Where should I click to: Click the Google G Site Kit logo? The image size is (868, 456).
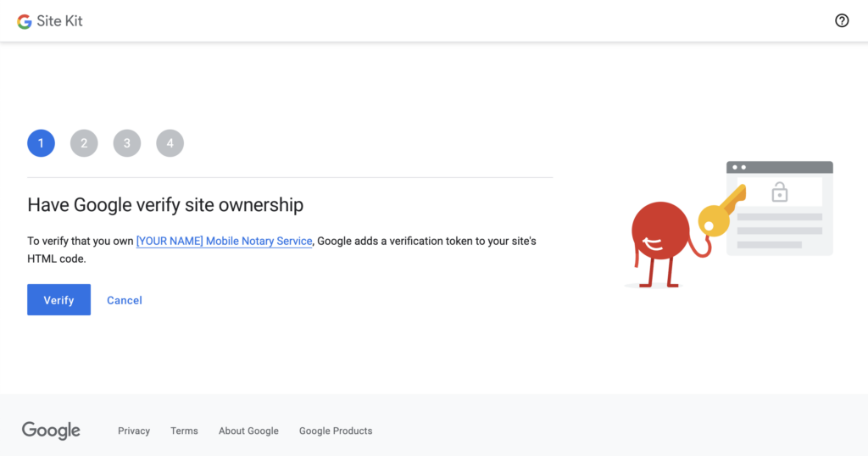click(x=25, y=21)
